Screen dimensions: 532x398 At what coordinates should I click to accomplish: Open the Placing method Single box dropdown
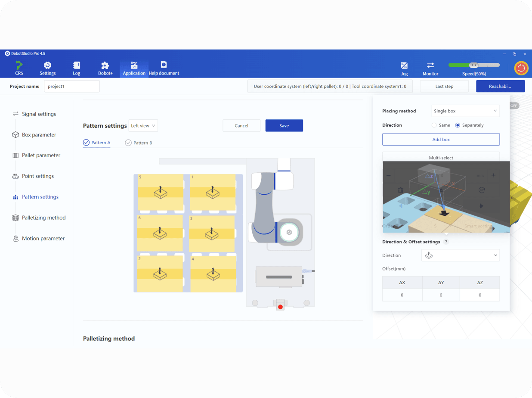tap(465, 111)
